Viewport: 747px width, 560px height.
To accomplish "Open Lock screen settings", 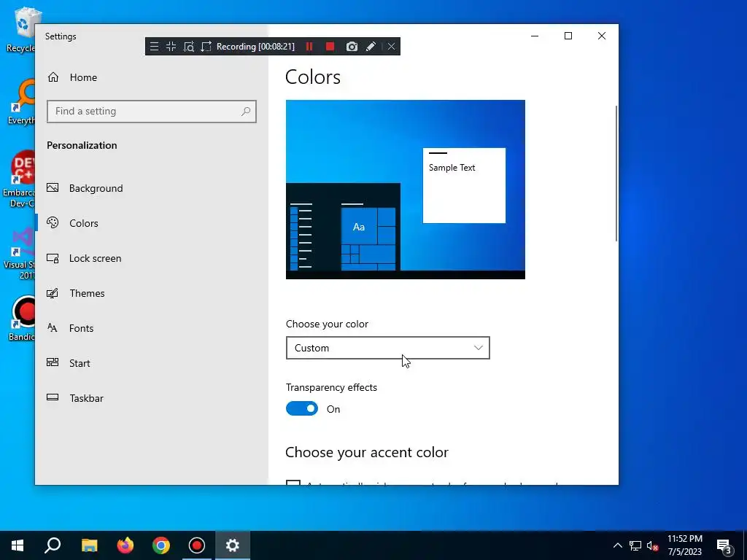I will pyautogui.click(x=152, y=258).
